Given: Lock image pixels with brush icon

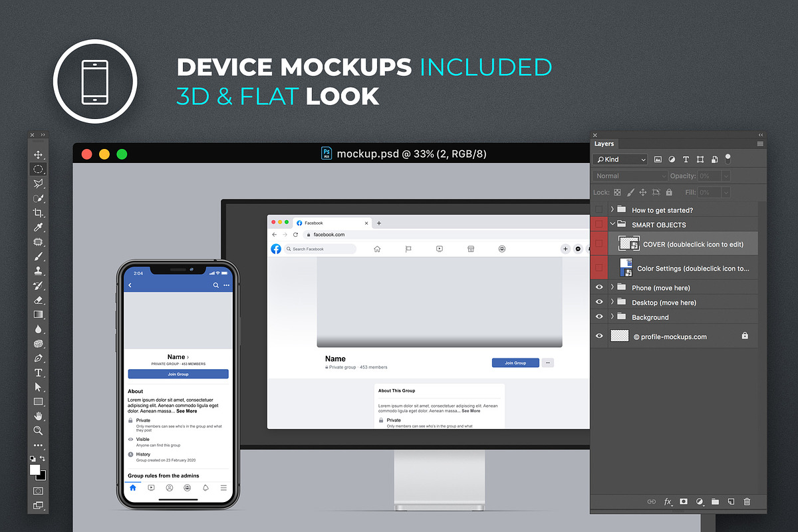Looking at the screenshot, I should [x=630, y=192].
